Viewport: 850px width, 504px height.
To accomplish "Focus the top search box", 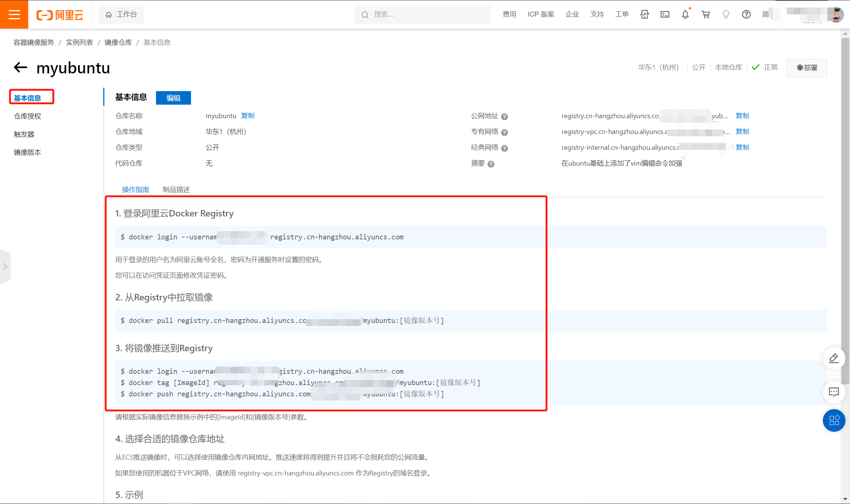I will 422,14.
